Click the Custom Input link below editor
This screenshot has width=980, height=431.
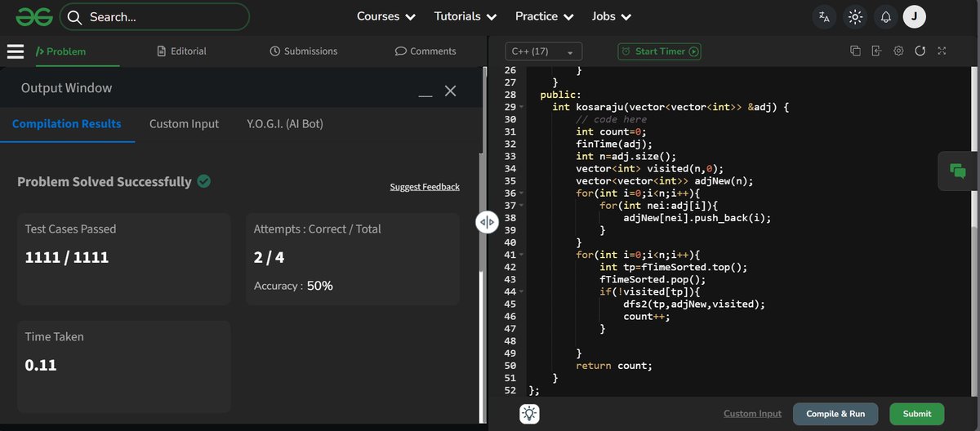coord(752,414)
